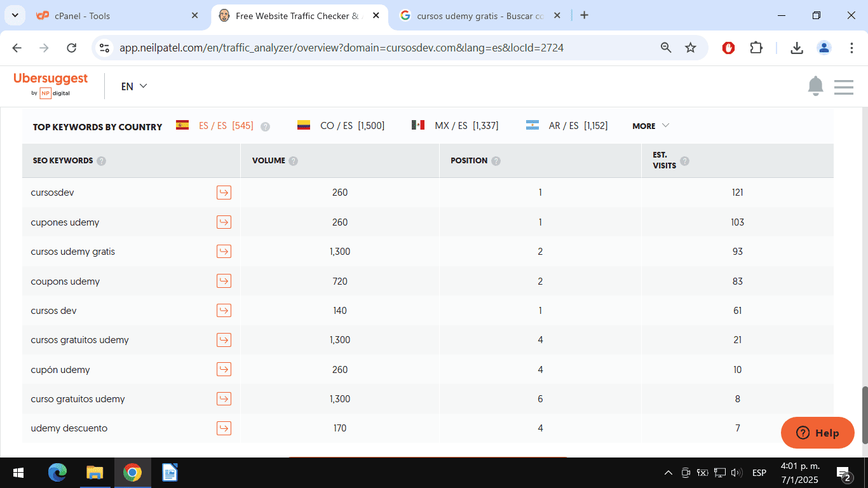Open the Chrome profile avatar

[824, 48]
